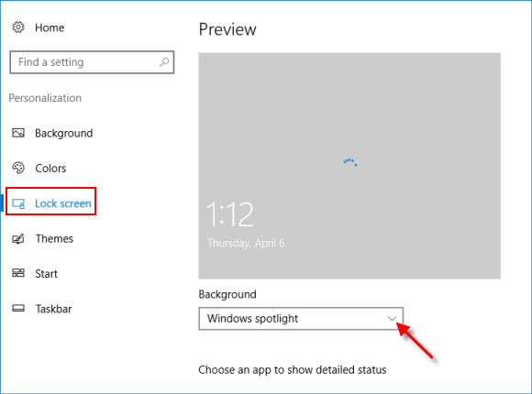The image size is (532, 394).
Task: Click the Find a setting search box
Action: [x=92, y=62]
